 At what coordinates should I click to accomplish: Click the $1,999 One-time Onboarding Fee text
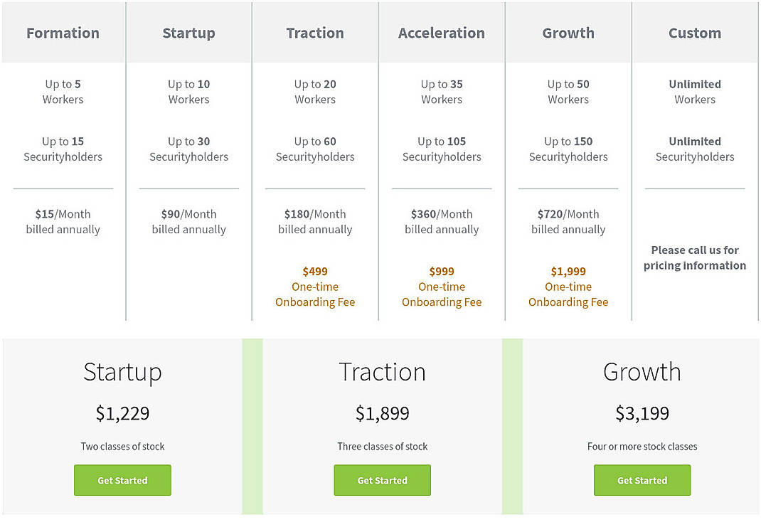click(x=568, y=286)
